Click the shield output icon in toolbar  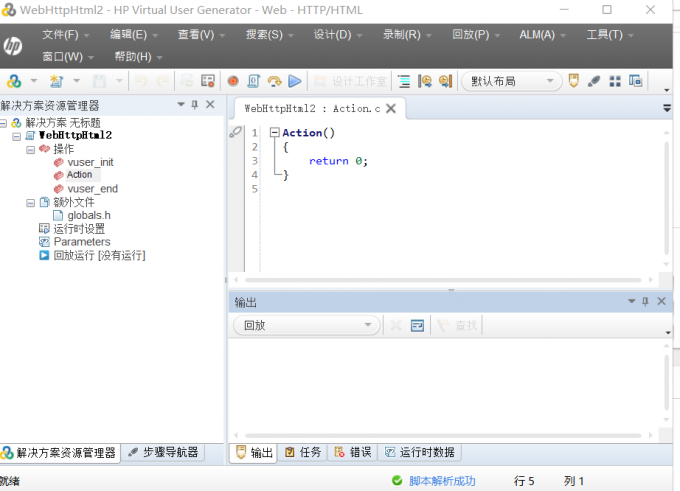point(573,81)
